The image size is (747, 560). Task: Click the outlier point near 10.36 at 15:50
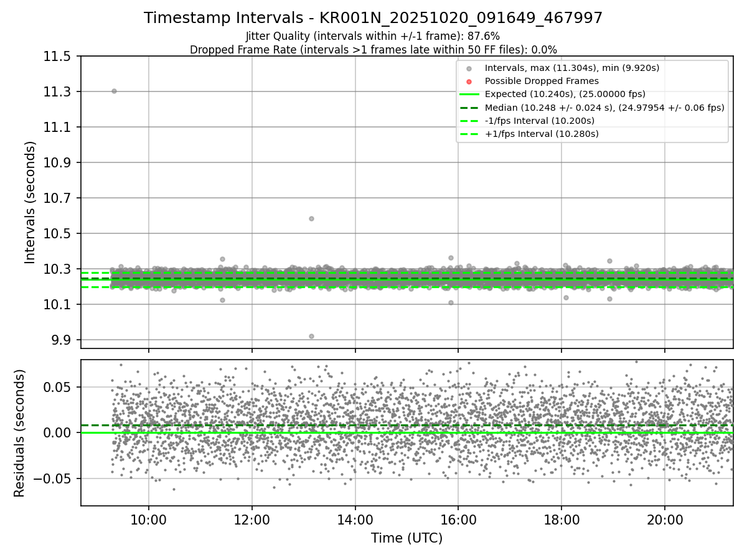coord(451,258)
